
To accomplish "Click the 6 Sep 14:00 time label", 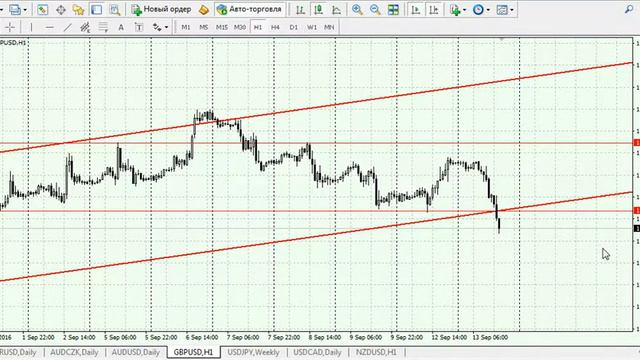I will pos(202,338).
